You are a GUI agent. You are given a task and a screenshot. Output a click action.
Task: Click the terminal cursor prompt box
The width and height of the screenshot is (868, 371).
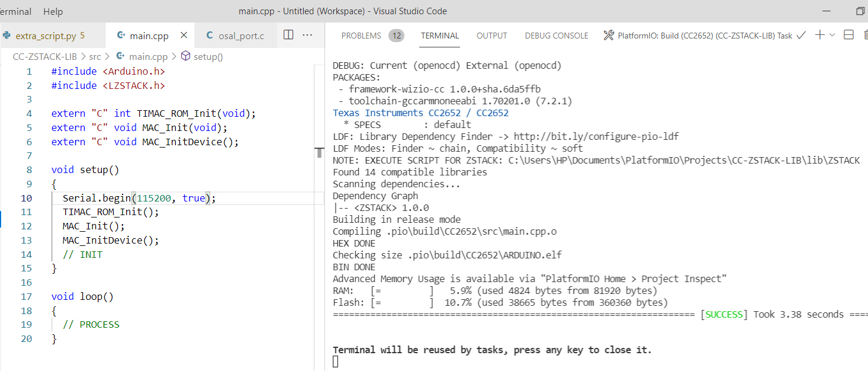336,362
